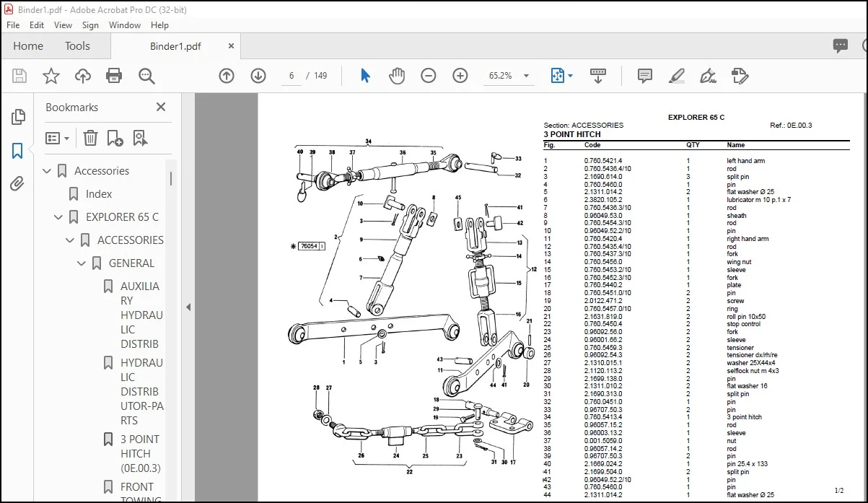Zoom in with the plus icon
Viewport: 868px width, 503px height.
point(460,76)
